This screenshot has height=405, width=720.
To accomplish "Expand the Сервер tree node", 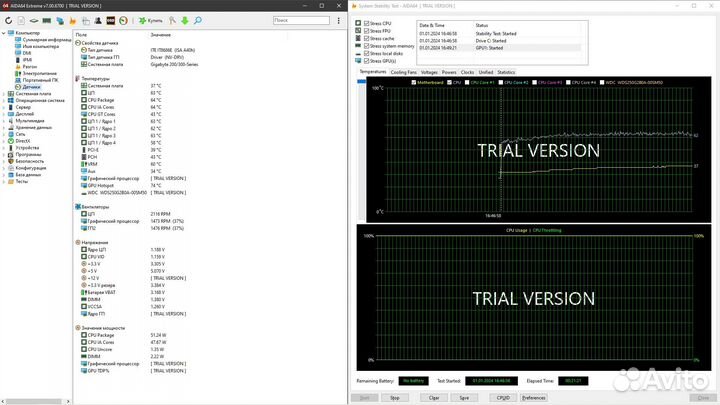I will (x=4, y=107).
